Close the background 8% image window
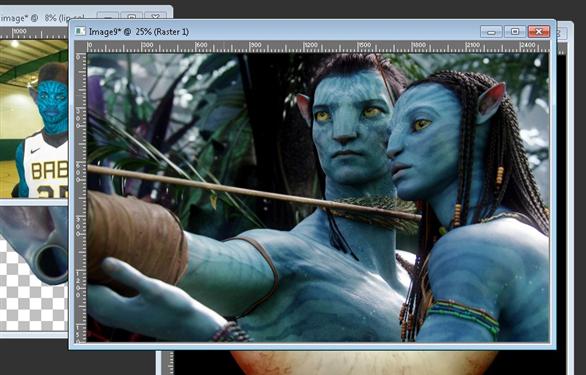586x375 pixels. [x=155, y=17]
